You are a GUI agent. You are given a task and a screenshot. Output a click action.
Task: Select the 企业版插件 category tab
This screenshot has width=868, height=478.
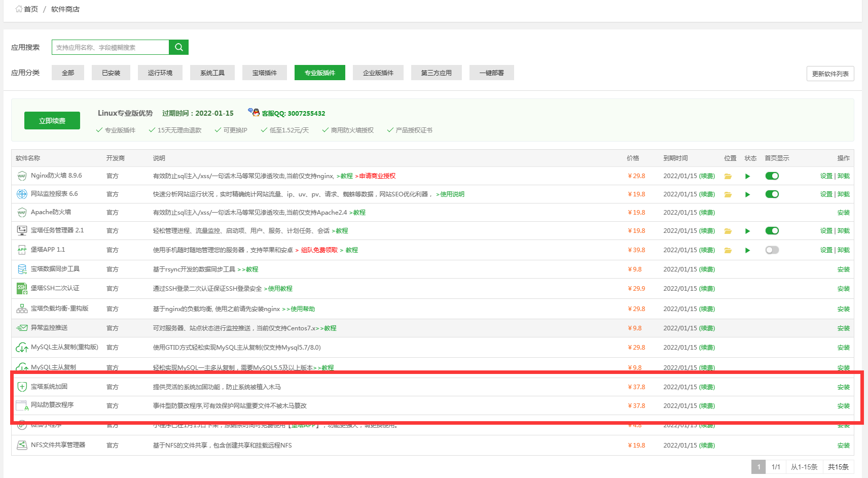point(378,73)
